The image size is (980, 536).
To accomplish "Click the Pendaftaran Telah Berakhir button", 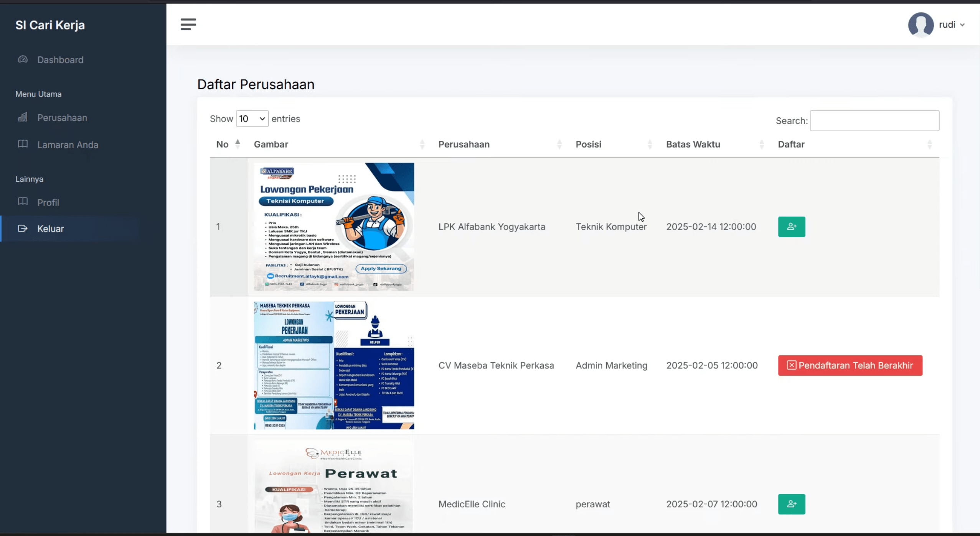I will 850,365.
